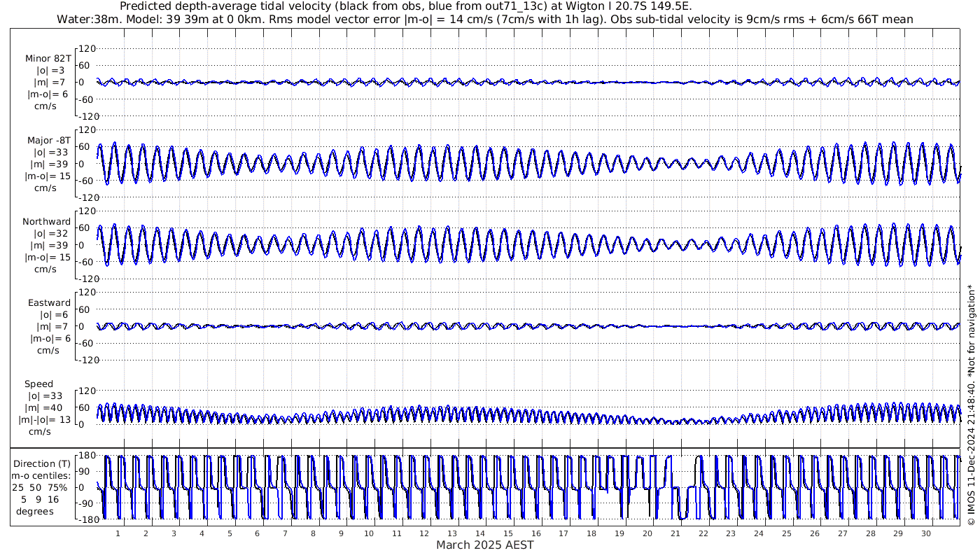980x560 pixels.
Task: Click day '15' on the x-axis
Action: pyautogui.click(x=508, y=533)
